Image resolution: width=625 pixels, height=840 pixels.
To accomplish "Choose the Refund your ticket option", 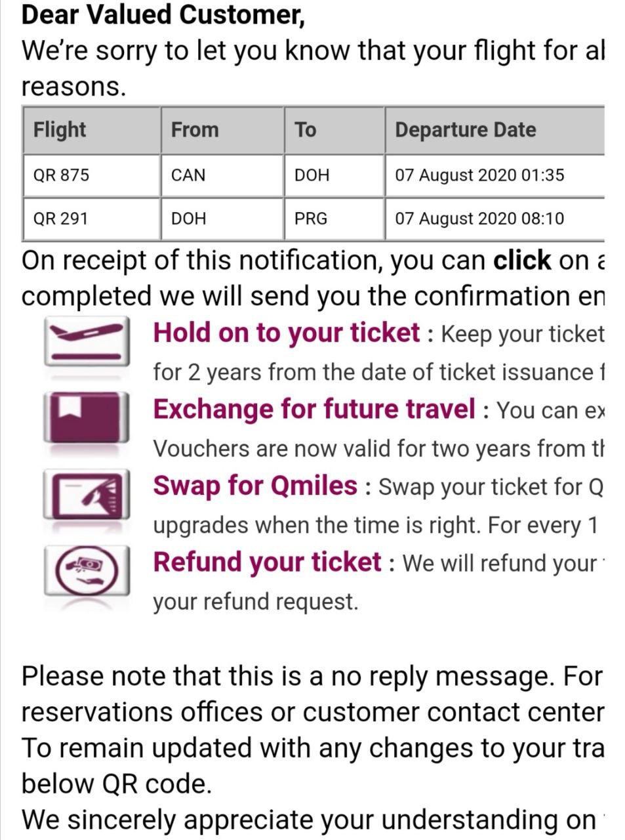I will 267,562.
